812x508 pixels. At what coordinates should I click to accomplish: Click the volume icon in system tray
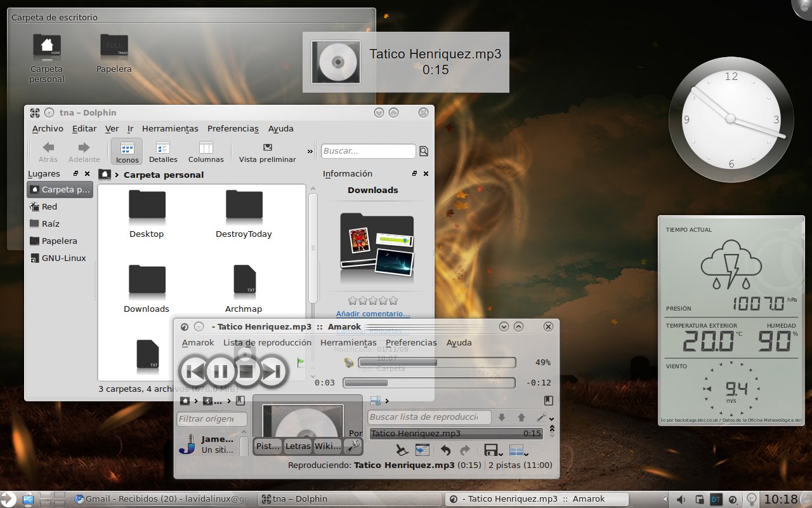point(681,499)
